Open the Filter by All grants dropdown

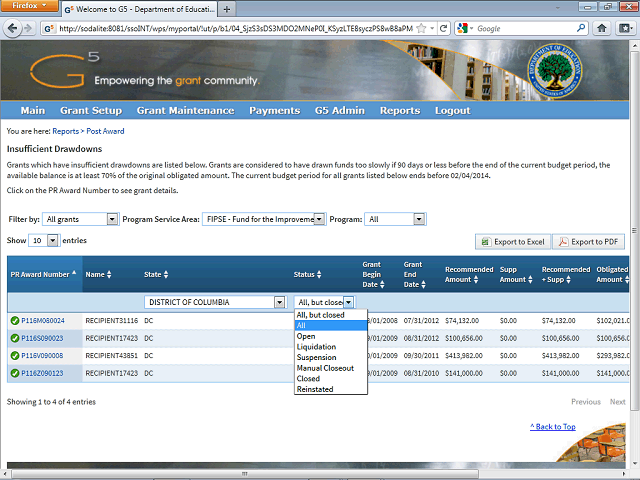pos(80,219)
